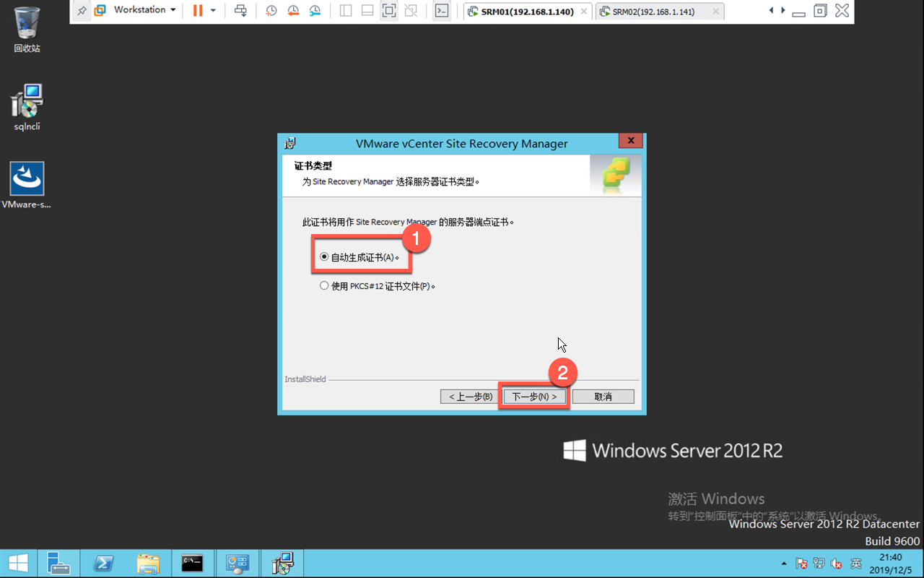Show next tab with right arrow
The image size is (924, 578).
tap(783, 10)
